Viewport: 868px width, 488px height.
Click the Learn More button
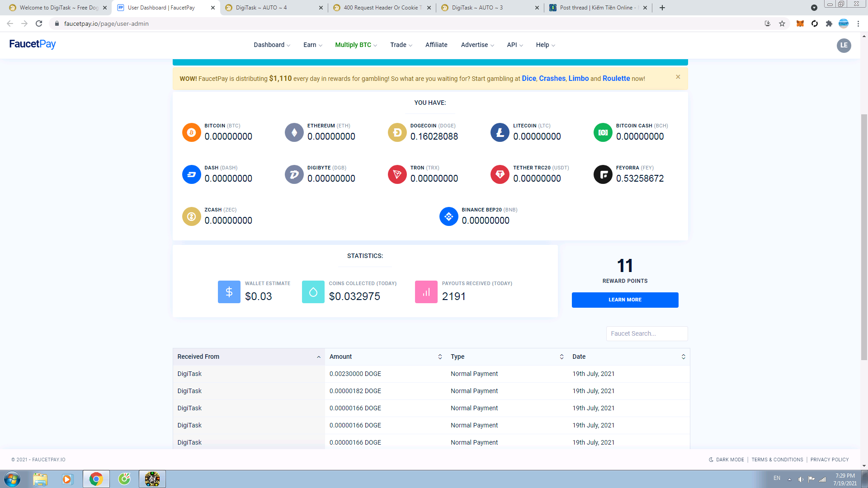pyautogui.click(x=625, y=300)
